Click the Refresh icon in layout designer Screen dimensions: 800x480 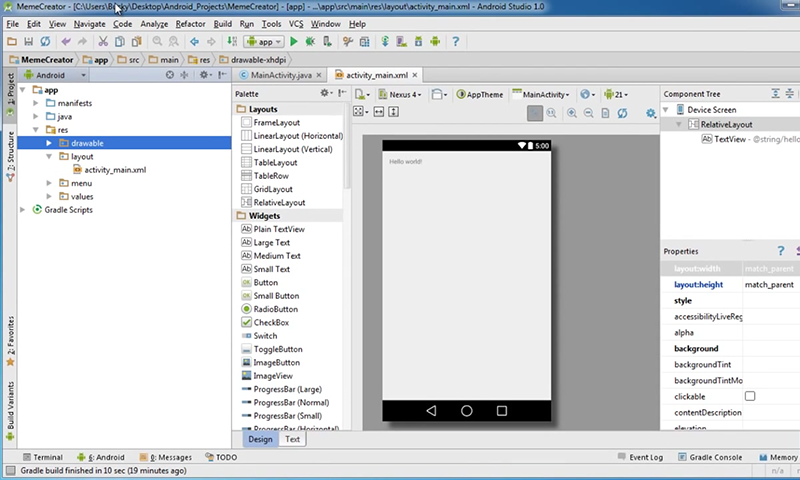623,113
